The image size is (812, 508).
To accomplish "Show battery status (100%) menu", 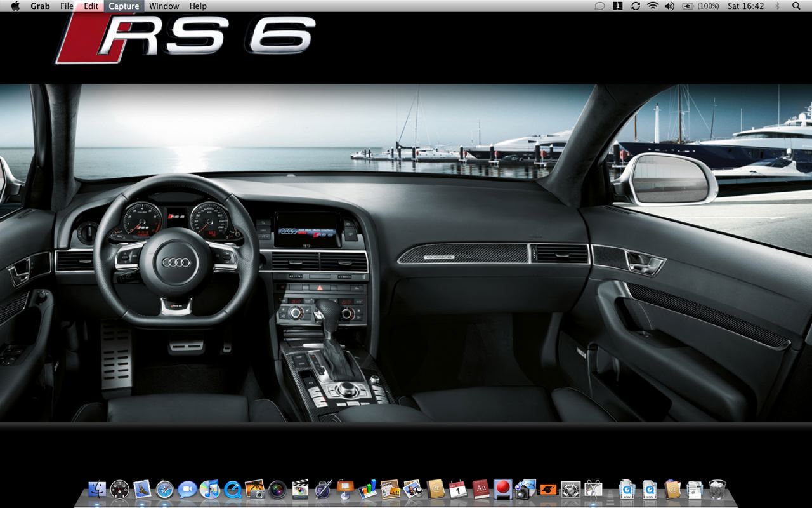I will point(701,6).
